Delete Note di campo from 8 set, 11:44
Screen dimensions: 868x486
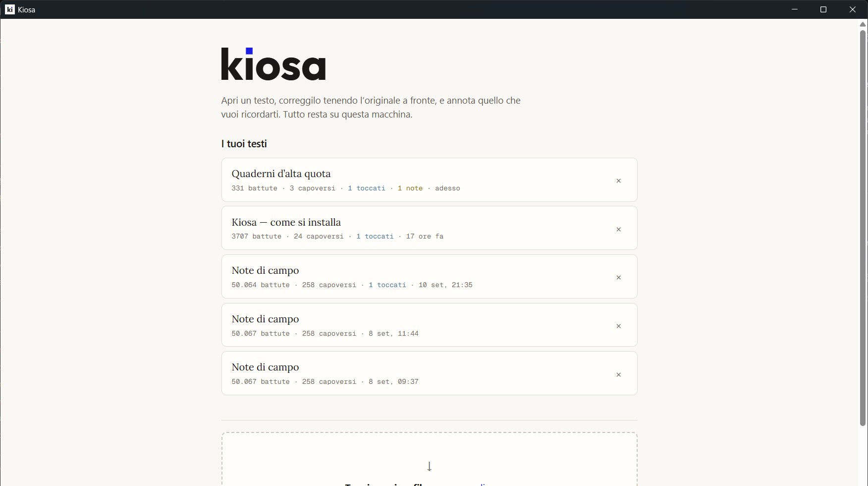(618, 326)
